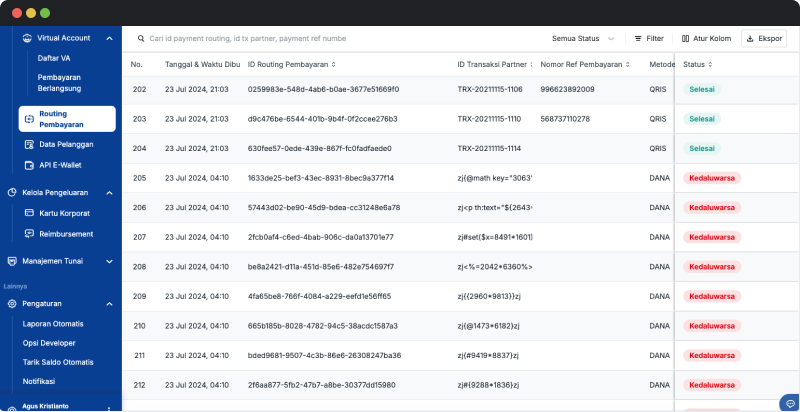The image size is (800, 412).
Task: Open Daftar VA menu item
Action: [54, 59]
